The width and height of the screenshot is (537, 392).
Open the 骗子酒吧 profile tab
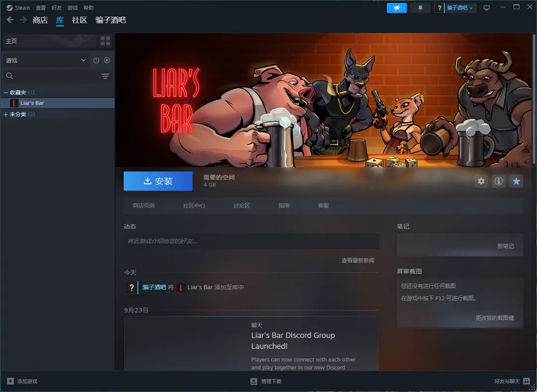click(110, 20)
